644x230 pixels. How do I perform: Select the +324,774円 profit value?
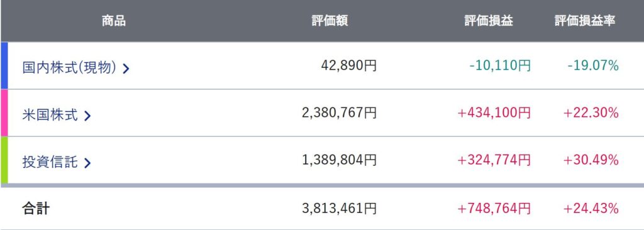tap(494, 160)
